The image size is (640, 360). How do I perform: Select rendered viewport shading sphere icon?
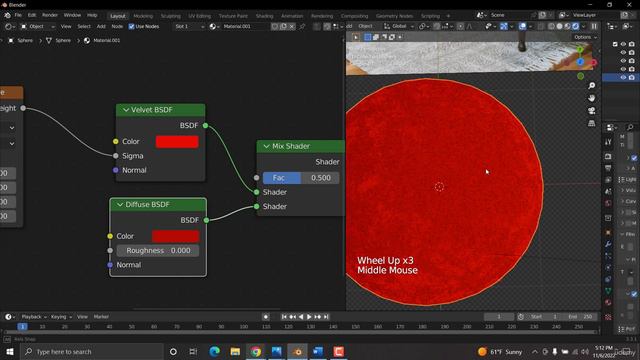[576, 27]
